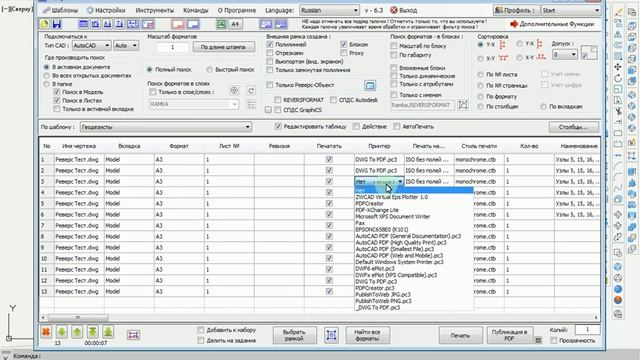The image size is (640, 360).
Task: Click the Настройки gear icon
Action: point(90,10)
